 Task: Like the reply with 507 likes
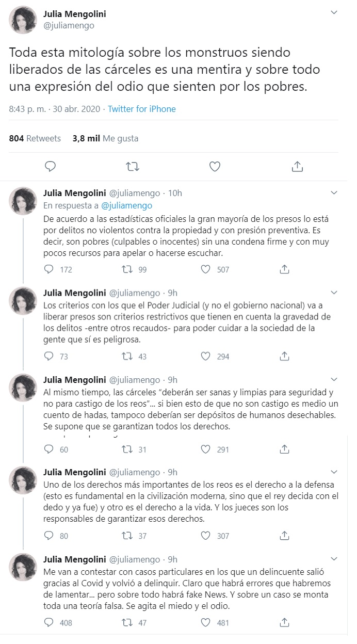pos(206,269)
